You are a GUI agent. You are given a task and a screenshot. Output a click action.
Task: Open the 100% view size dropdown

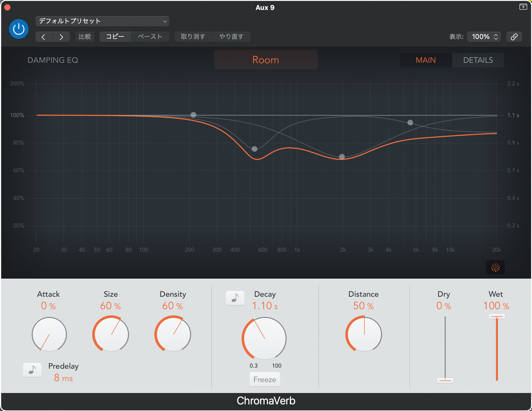coord(484,37)
